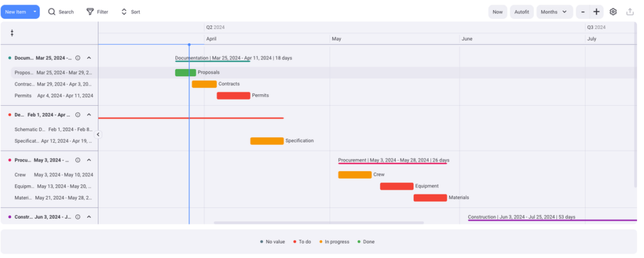Screen dimensions: 644x258
Task: Click the Documentation summary label on timeline
Action: (x=233, y=58)
